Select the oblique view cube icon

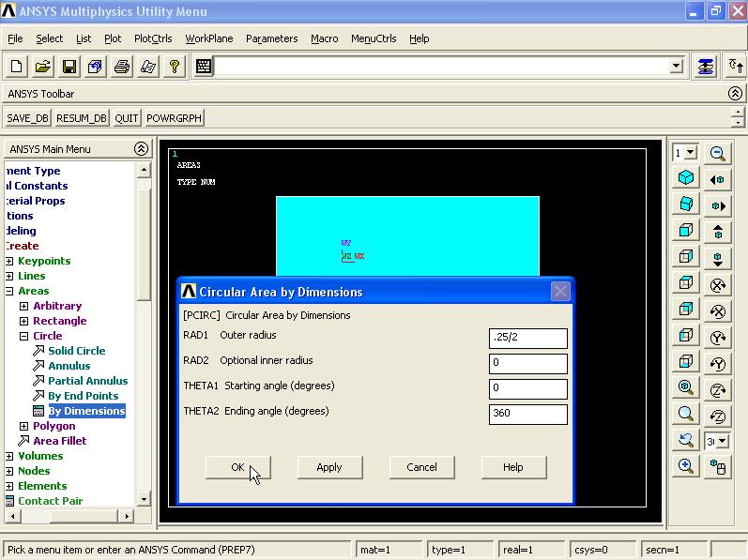pos(685,204)
